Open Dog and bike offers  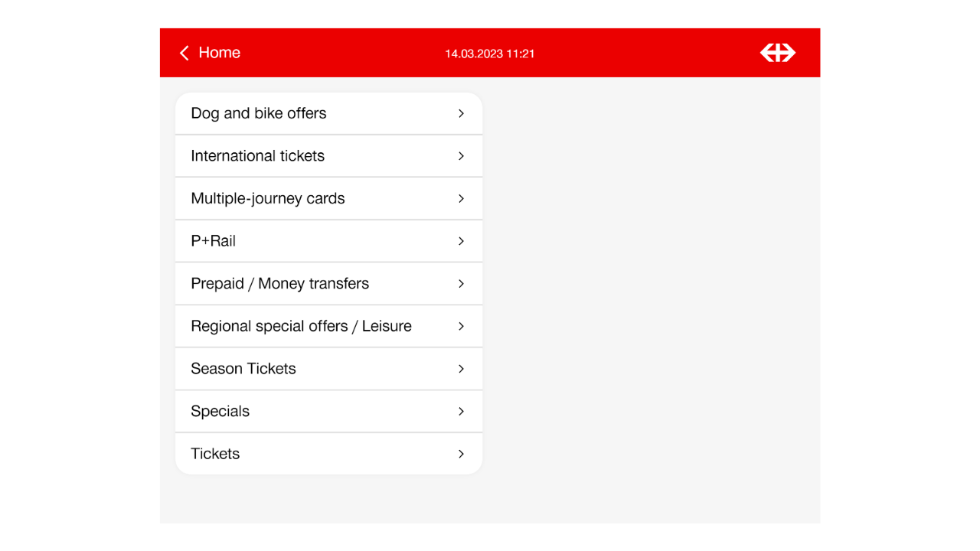[x=259, y=113]
